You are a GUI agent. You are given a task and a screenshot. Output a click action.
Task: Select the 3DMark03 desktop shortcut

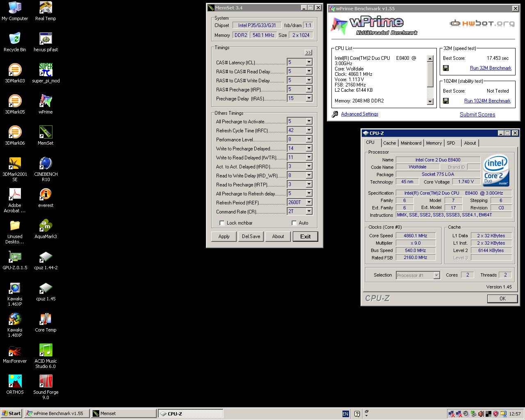pos(15,74)
